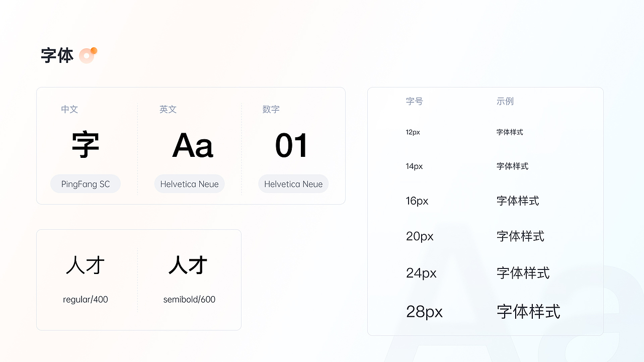Screen dimensions: 644x362
Task: Click the 人才 sample above semibold/600
Action: click(188, 265)
